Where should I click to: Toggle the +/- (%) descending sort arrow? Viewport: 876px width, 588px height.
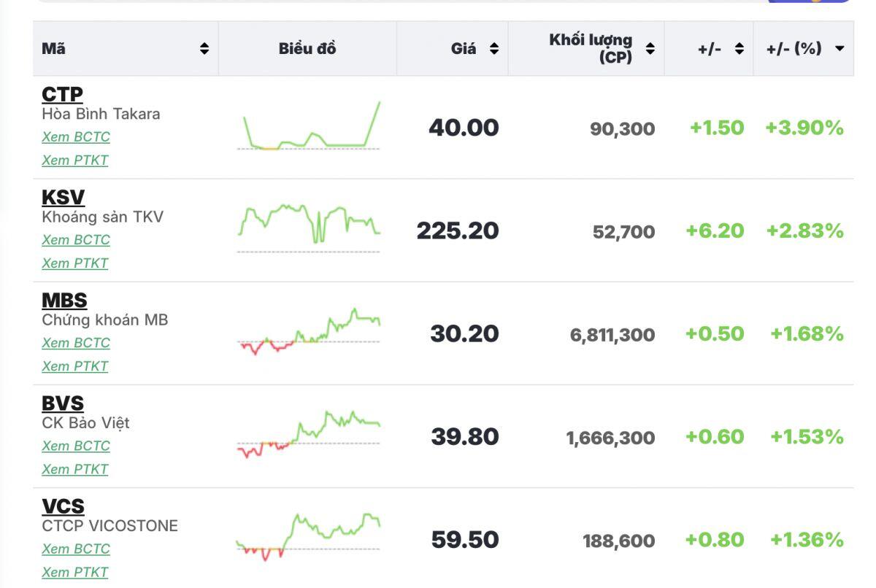(839, 49)
